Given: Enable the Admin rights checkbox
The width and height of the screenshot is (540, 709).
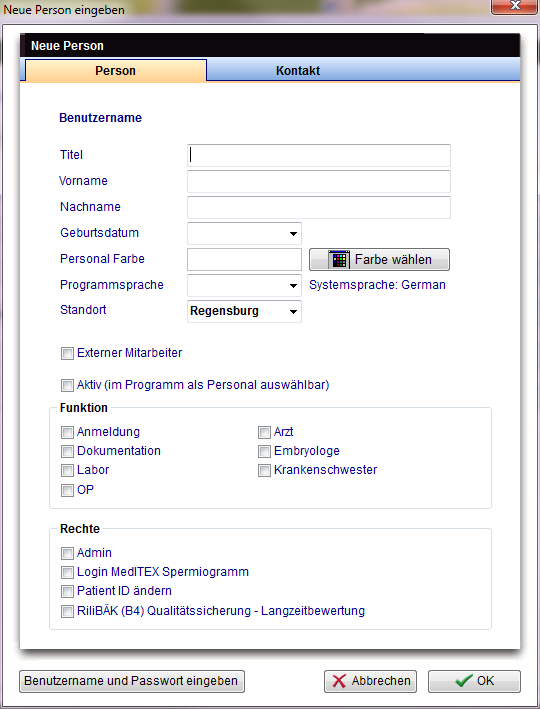Looking at the screenshot, I should 67,553.
